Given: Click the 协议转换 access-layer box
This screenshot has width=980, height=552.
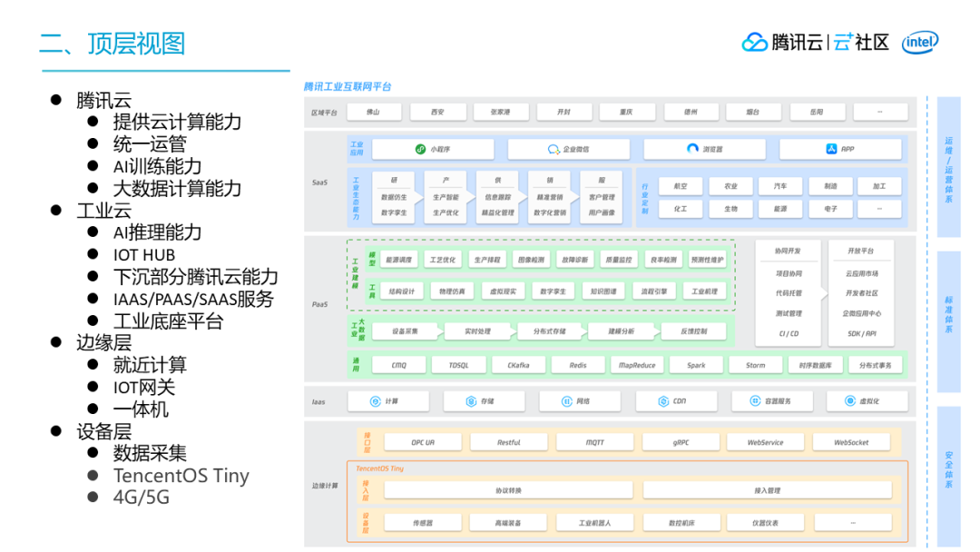Looking at the screenshot, I should tap(508, 491).
